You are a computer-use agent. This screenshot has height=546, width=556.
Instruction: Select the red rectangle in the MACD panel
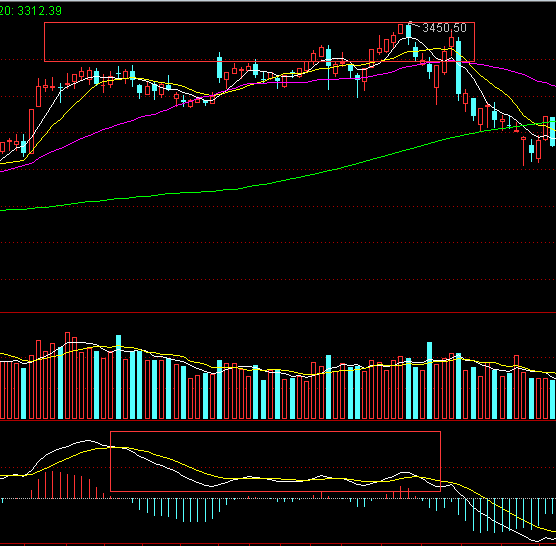(276, 461)
